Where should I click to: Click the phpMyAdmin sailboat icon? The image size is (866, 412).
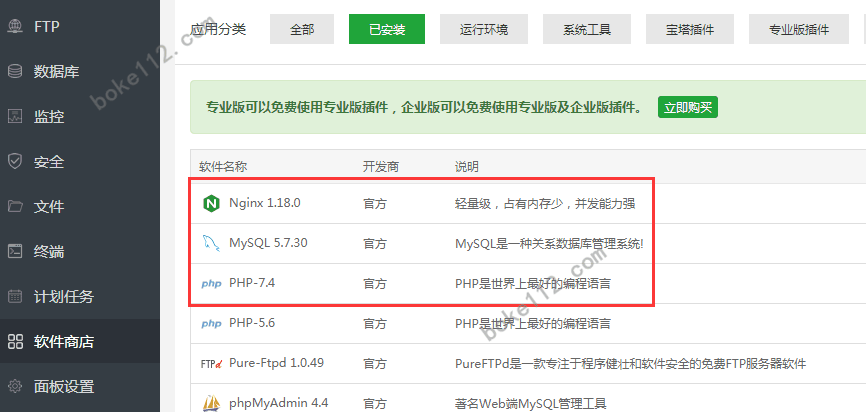[x=211, y=404]
